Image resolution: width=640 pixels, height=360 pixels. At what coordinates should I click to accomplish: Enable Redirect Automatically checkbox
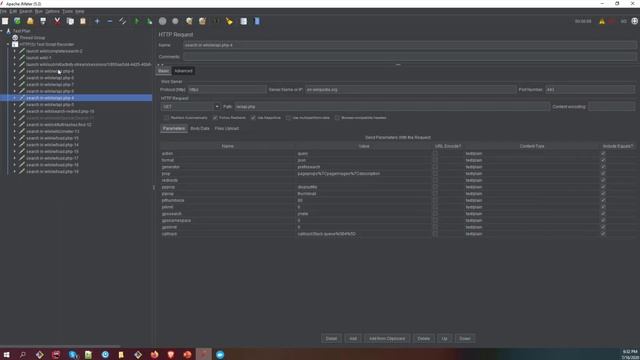click(166, 118)
